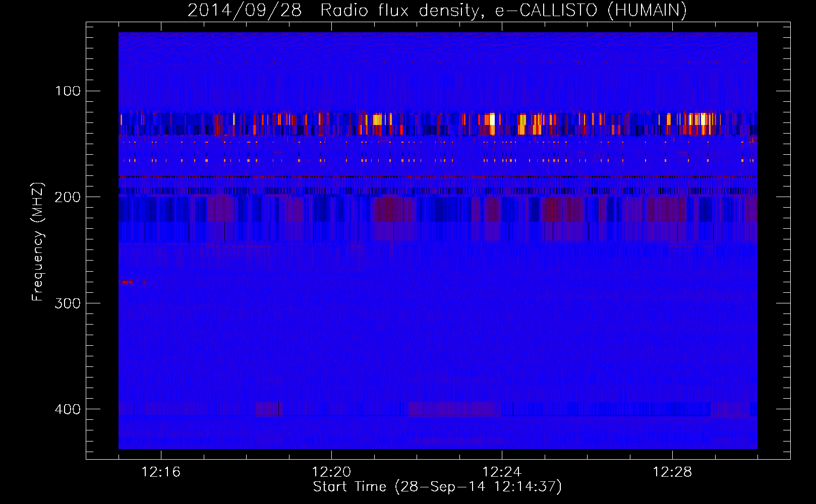Click the 200 frequency tick label
Viewport: 816px width, 504px height.
[x=68, y=197]
